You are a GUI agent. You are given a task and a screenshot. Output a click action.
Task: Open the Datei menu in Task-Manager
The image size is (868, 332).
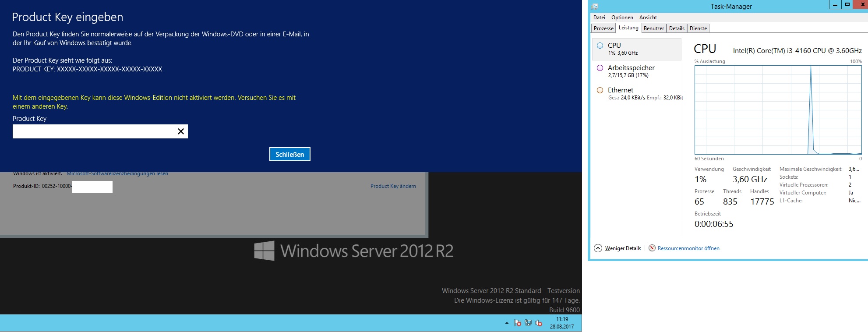[599, 18]
